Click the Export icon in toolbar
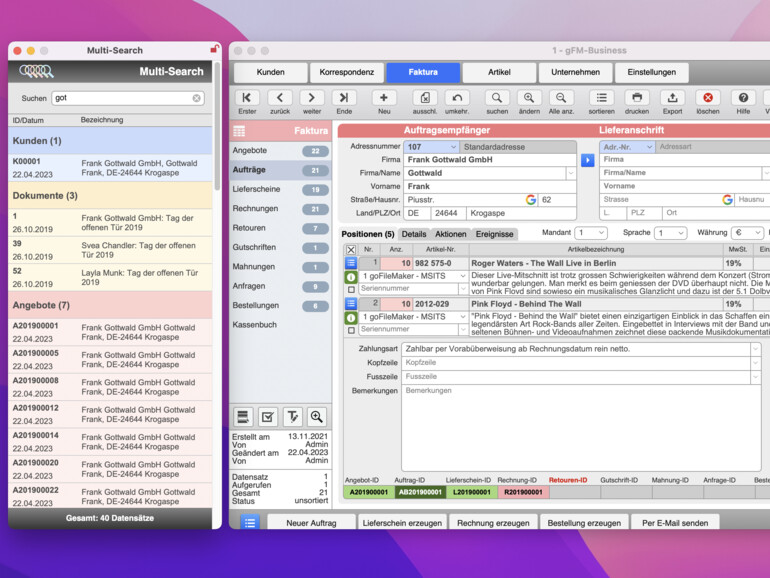The height and width of the screenshot is (578, 770). 672,98
